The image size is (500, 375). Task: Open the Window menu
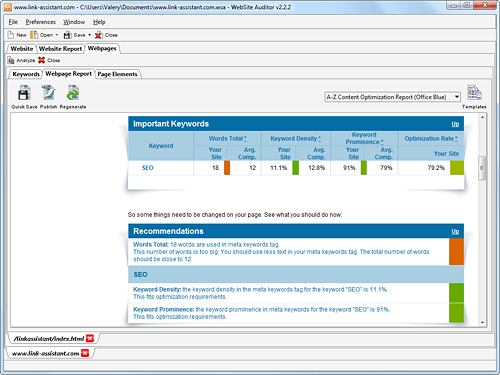click(74, 22)
